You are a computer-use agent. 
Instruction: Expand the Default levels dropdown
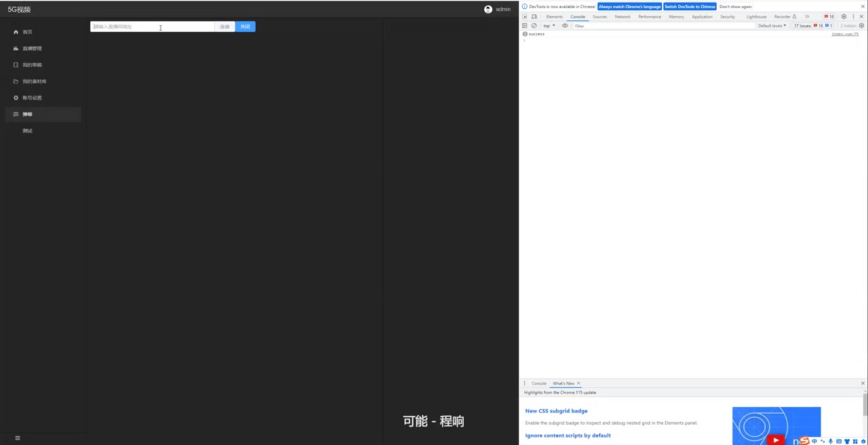[x=772, y=26]
